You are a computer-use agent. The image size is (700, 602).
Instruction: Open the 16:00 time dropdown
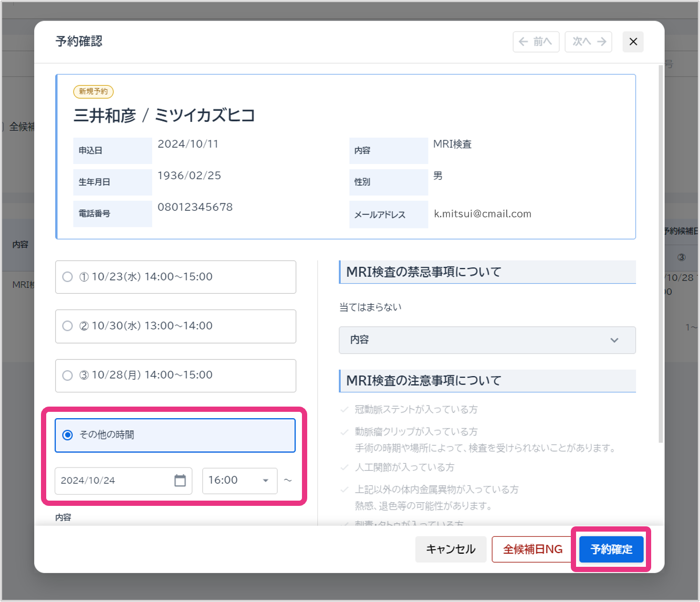[239, 480]
